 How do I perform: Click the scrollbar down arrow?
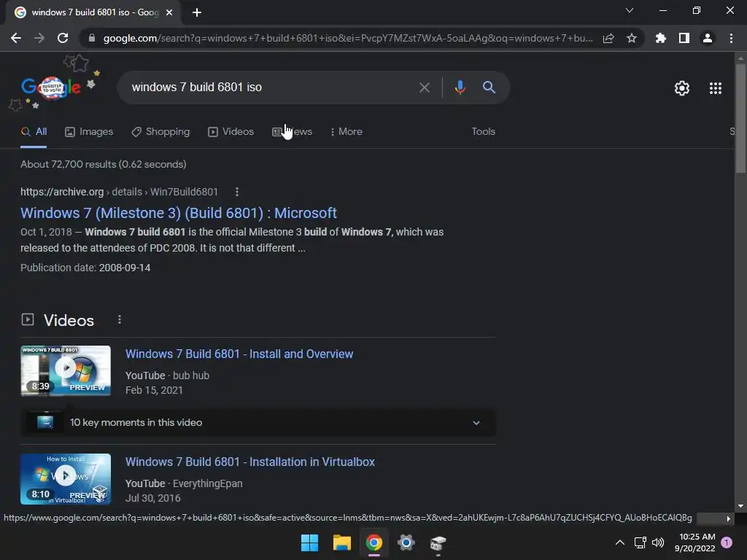(740, 506)
